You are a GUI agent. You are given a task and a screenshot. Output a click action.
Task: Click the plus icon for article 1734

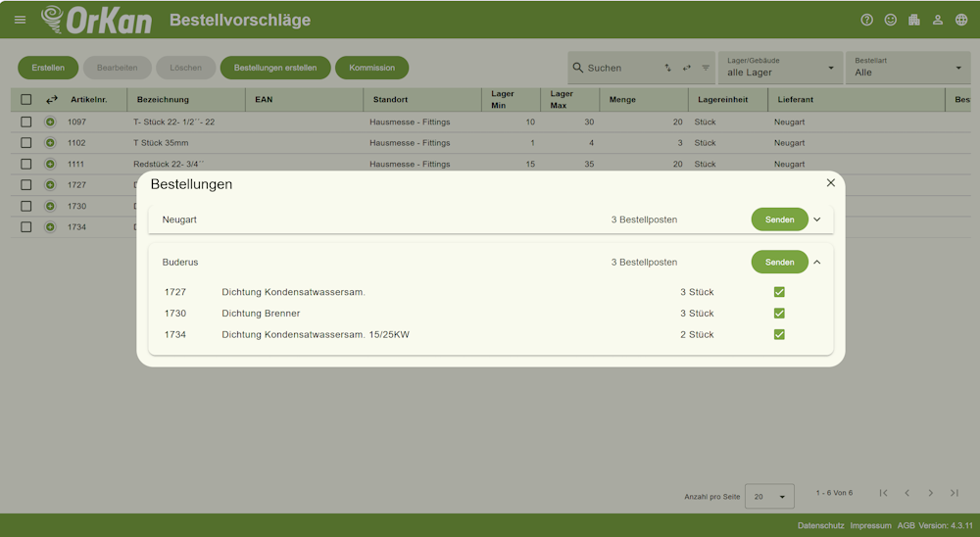[x=50, y=227]
